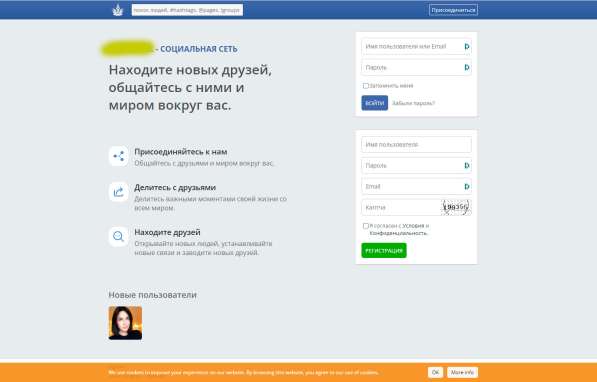Click registration Имя пользователя field
The width and height of the screenshot is (597, 382).
(416, 144)
